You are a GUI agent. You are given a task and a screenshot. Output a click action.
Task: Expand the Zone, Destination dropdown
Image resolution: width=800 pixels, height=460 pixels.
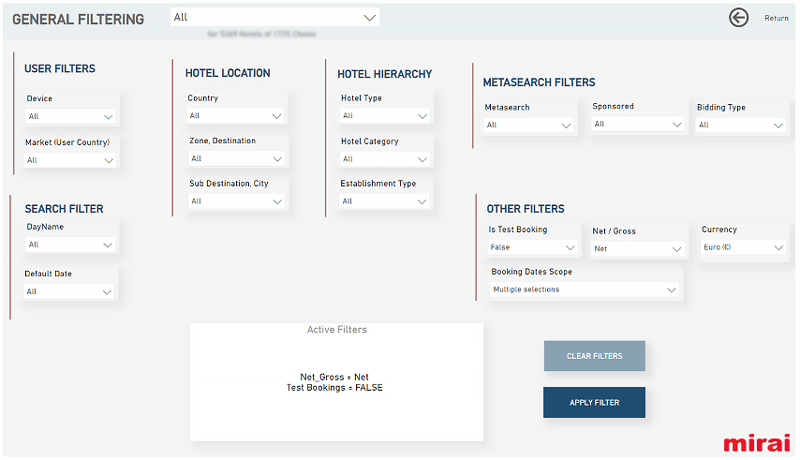236,159
